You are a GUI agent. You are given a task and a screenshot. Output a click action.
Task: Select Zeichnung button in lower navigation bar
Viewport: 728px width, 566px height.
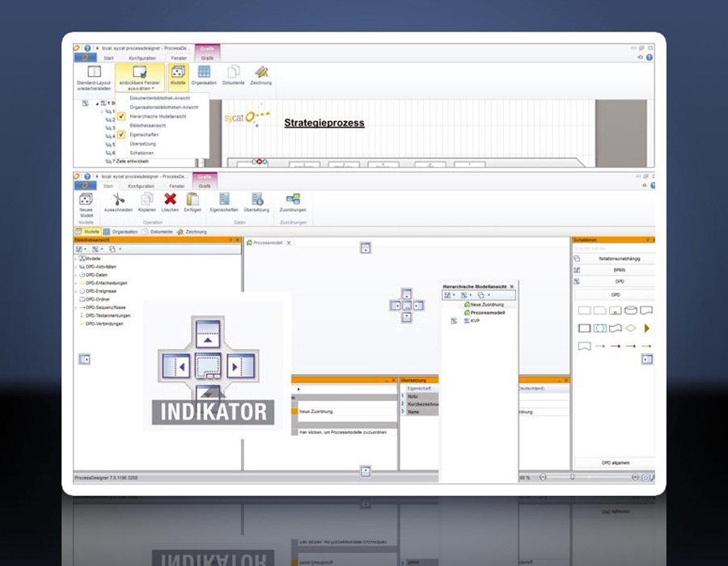[x=192, y=231]
